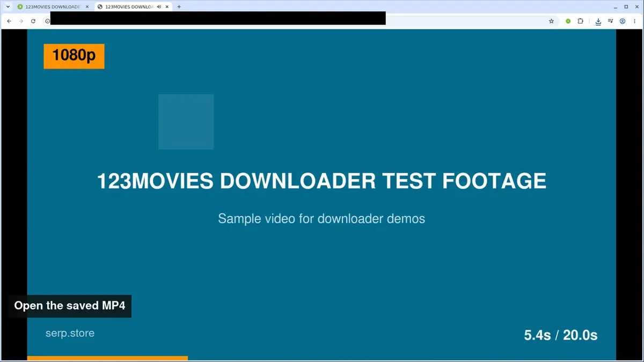This screenshot has width=644, height=362.
Task: Click 'Sample video for downloader demos' subtitle
Action: point(321,219)
